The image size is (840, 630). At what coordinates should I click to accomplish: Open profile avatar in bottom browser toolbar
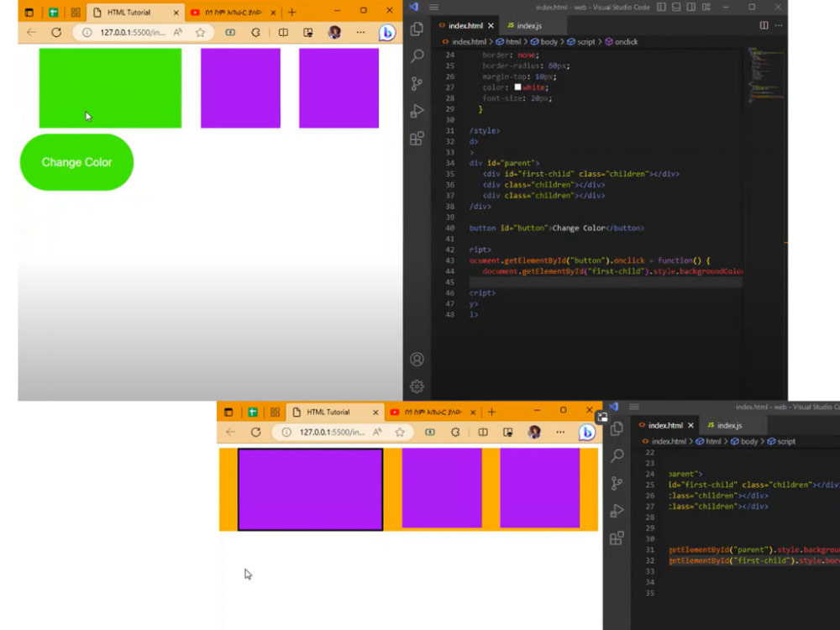point(534,433)
